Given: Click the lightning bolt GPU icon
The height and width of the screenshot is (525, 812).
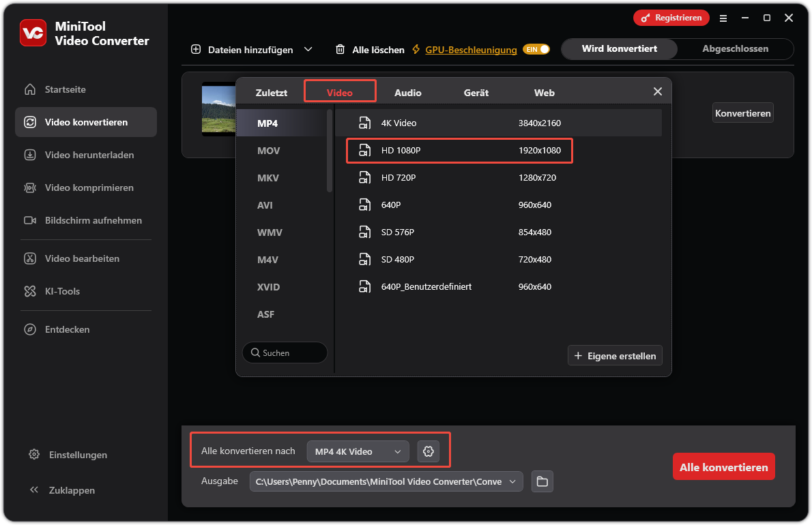Looking at the screenshot, I should pyautogui.click(x=416, y=49).
